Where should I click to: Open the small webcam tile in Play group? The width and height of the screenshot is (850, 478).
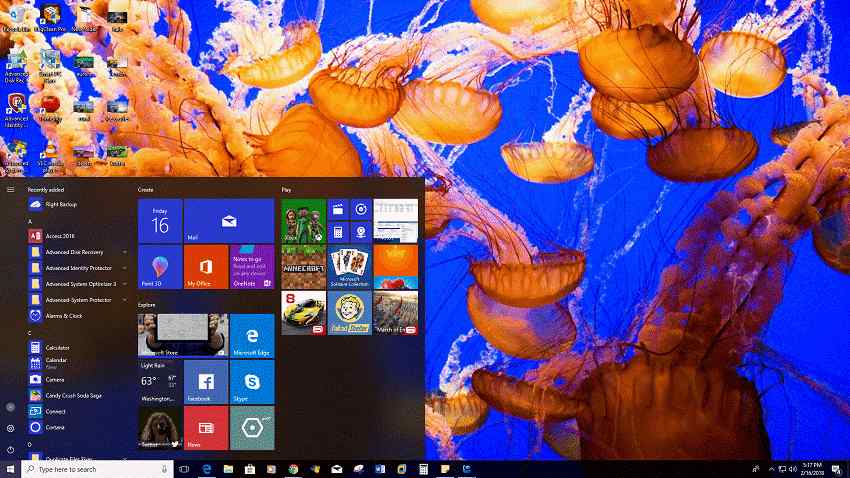pos(361,232)
